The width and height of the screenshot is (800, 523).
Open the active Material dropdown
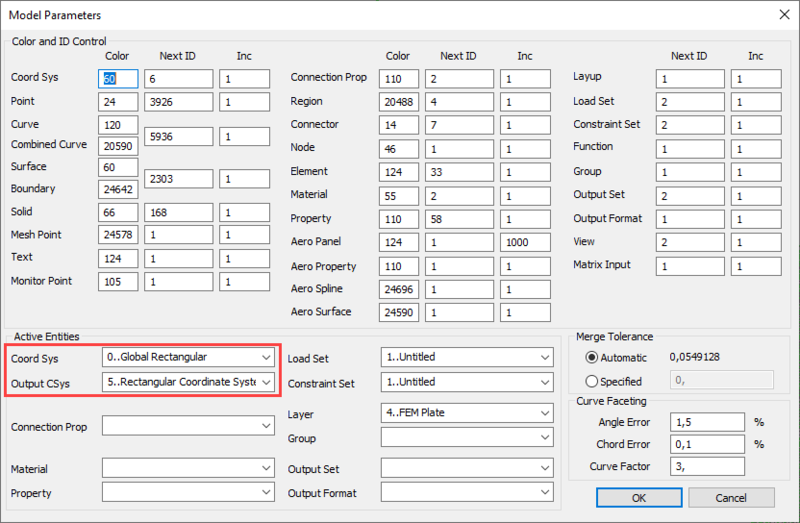pyautogui.click(x=188, y=468)
